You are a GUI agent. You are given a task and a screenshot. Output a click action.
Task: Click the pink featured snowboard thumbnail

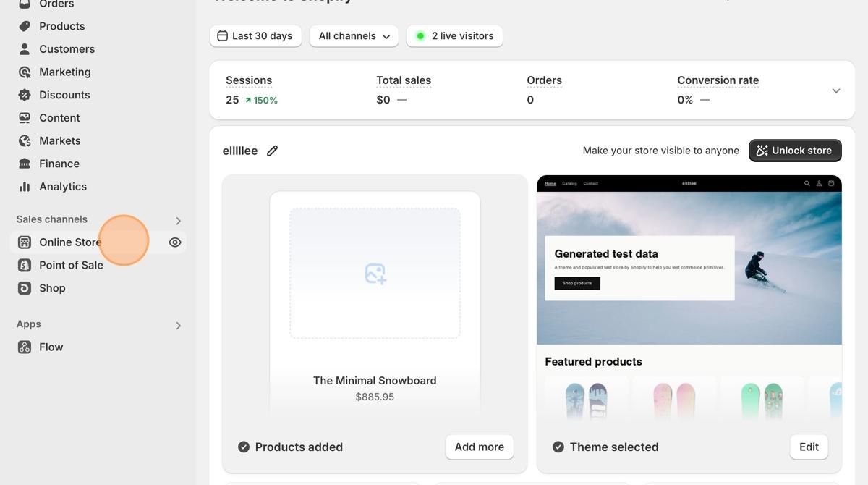tap(674, 400)
